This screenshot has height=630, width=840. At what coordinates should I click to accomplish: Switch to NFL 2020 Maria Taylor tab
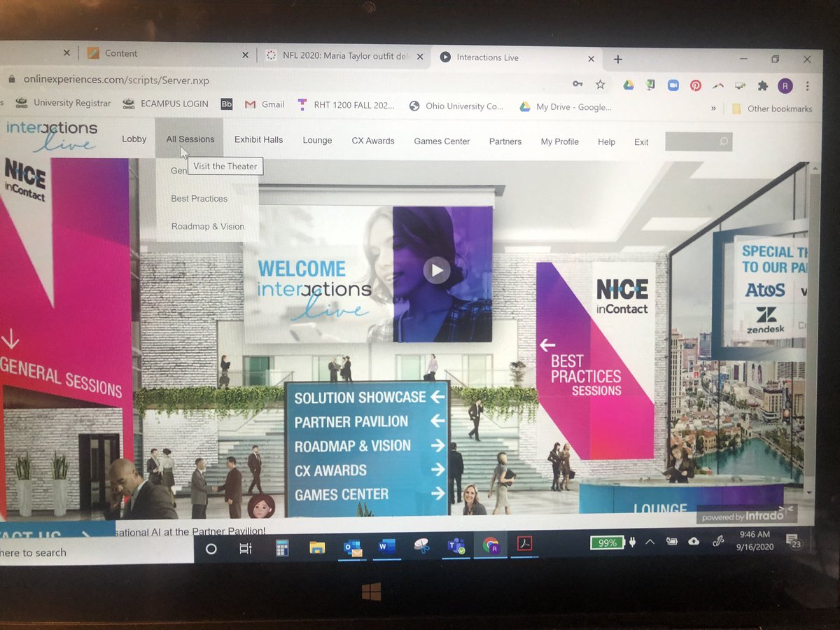(344, 56)
